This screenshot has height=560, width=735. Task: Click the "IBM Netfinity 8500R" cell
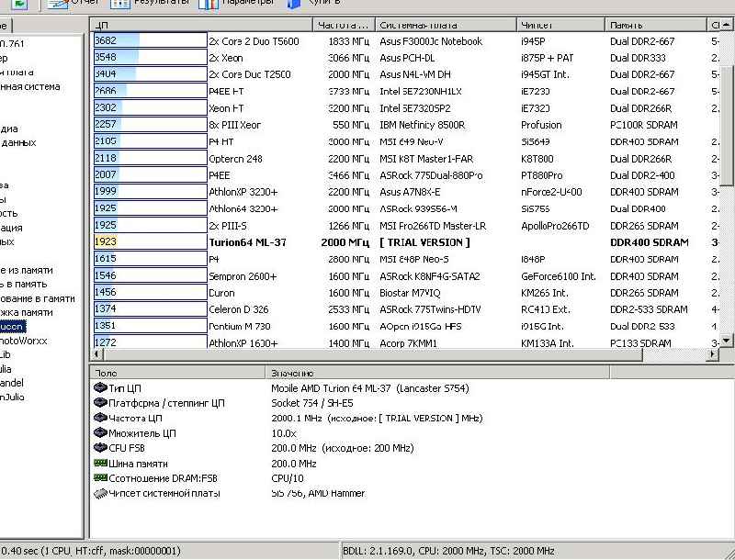click(423, 125)
